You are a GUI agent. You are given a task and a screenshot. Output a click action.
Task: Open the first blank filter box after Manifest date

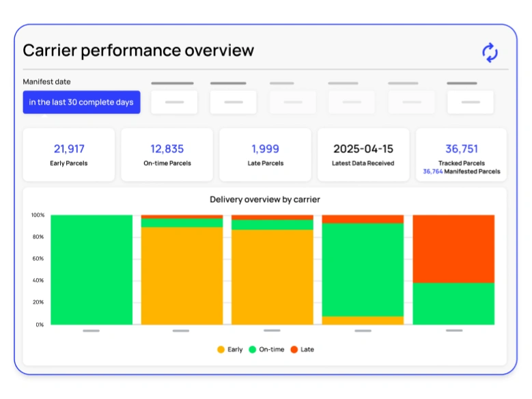coord(174,102)
